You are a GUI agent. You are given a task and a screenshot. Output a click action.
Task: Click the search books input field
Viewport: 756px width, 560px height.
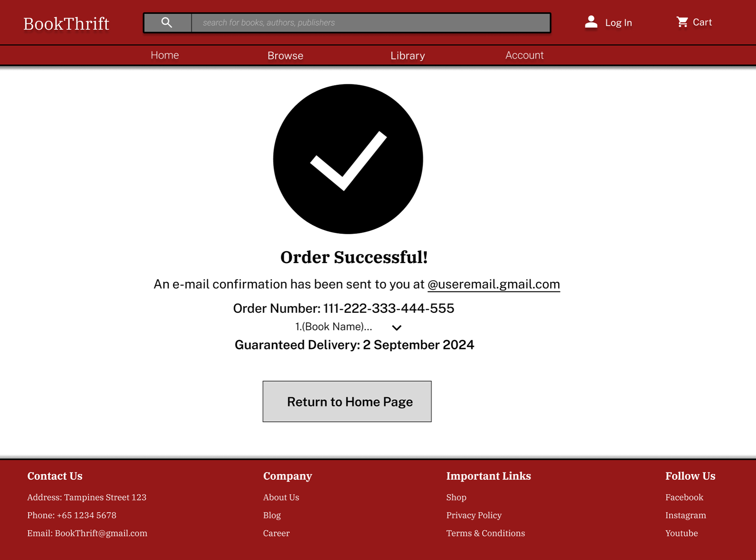click(370, 23)
